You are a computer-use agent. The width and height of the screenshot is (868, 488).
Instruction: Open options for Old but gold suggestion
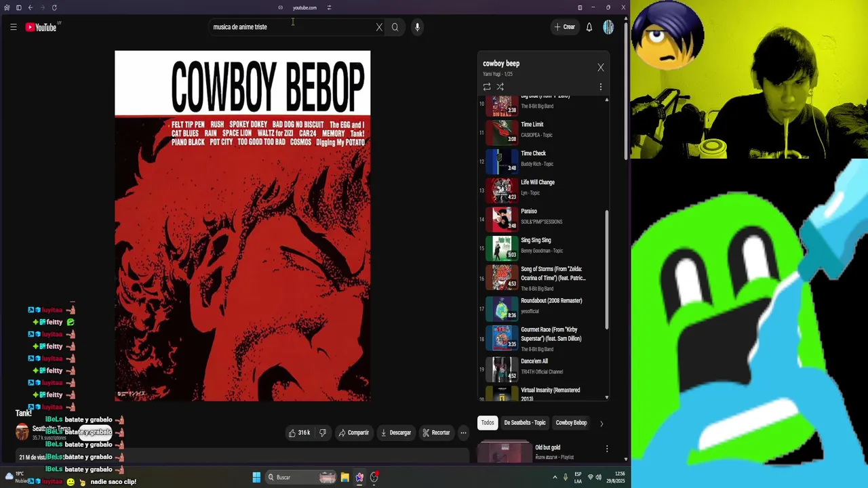pos(607,449)
